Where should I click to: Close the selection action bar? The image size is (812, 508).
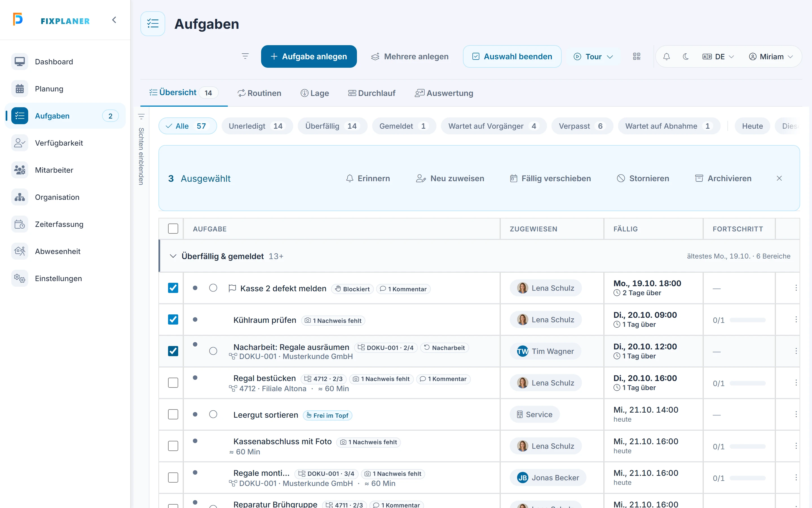pyautogui.click(x=779, y=178)
